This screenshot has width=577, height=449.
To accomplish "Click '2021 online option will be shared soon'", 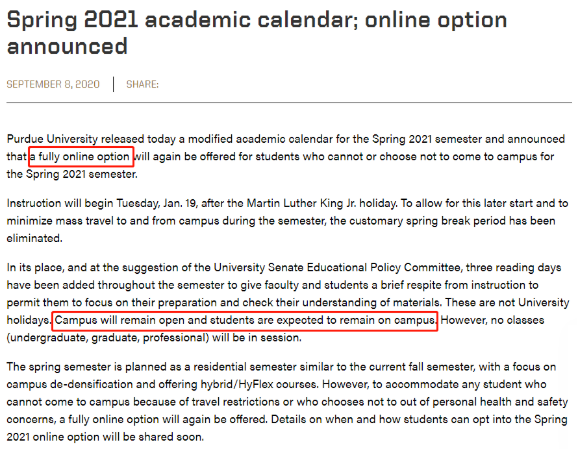I will click(105, 437).
